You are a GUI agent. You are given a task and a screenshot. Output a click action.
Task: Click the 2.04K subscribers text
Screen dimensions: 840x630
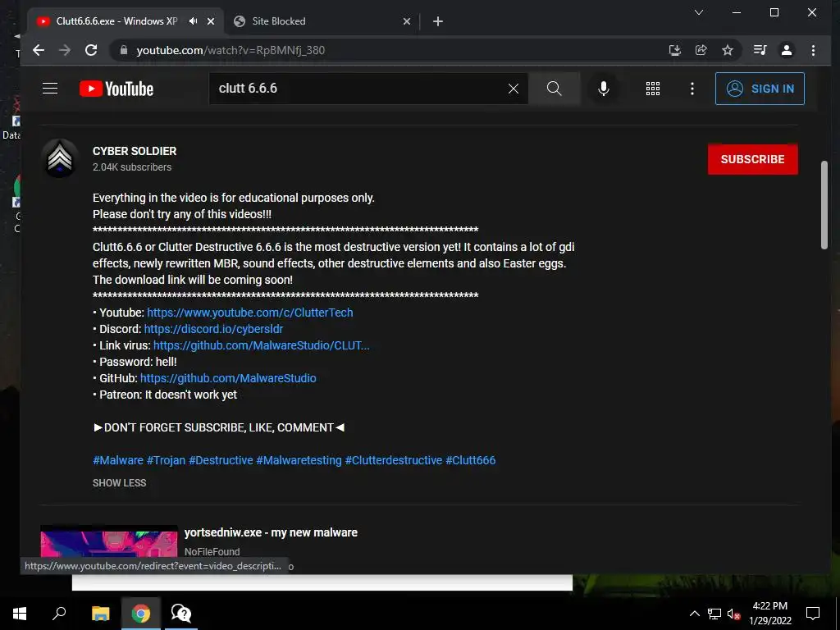(x=132, y=167)
